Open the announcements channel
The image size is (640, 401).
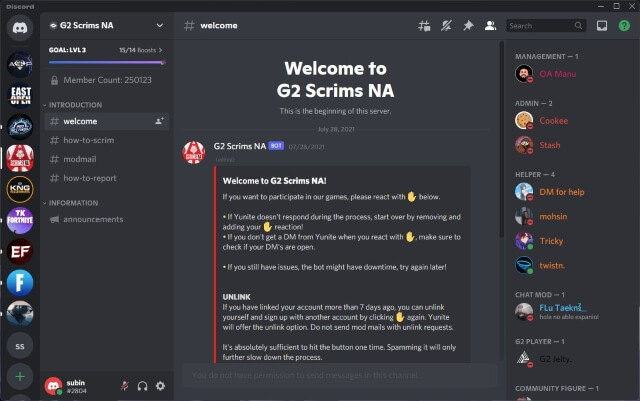click(x=93, y=219)
